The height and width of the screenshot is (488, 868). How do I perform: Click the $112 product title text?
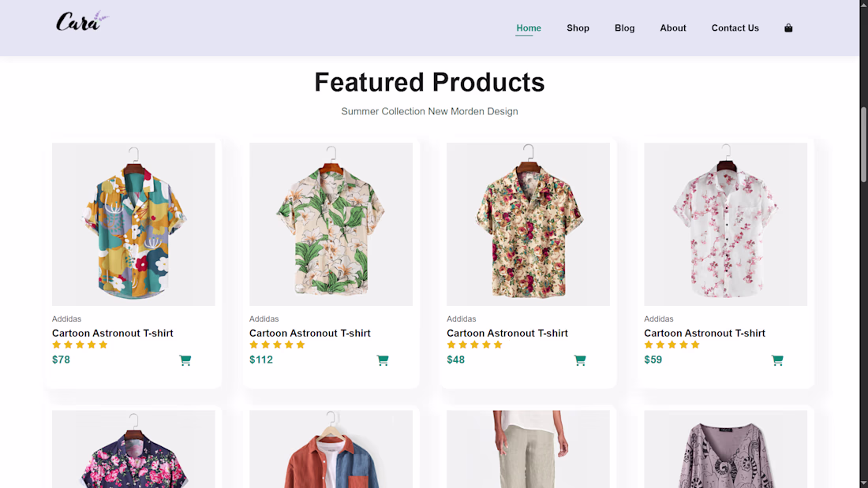pos(310,333)
